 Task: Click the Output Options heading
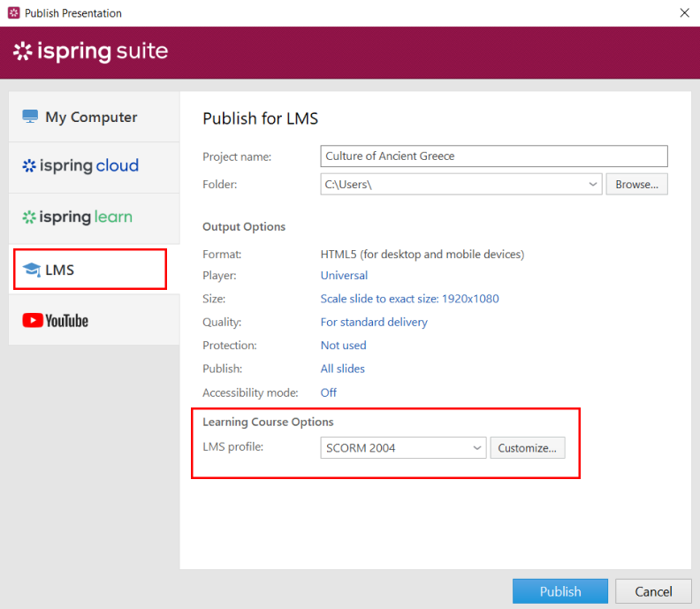[244, 227]
